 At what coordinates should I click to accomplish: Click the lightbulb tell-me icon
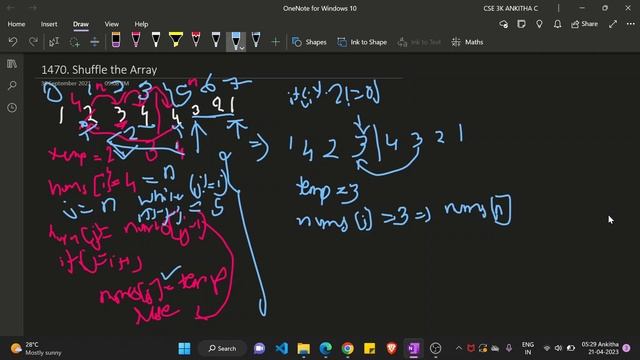pos(539,24)
